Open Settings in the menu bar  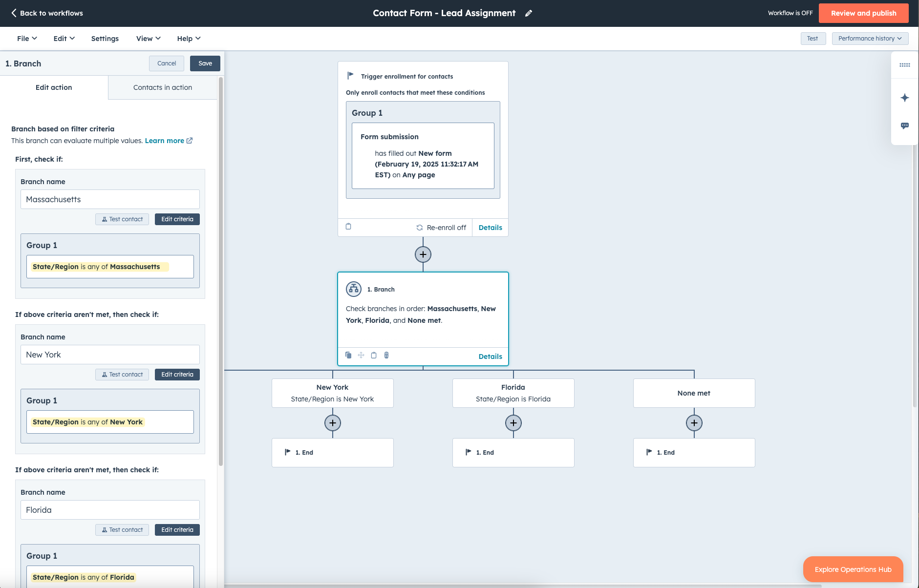click(x=105, y=39)
